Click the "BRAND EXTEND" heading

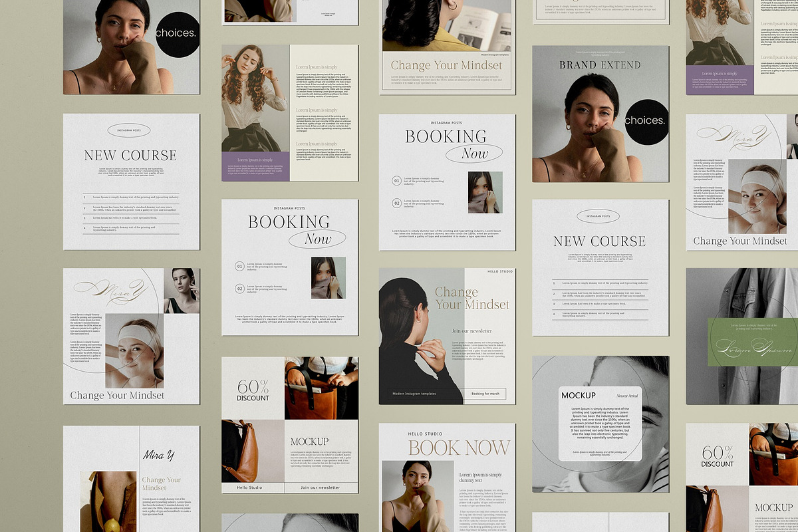click(600, 65)
